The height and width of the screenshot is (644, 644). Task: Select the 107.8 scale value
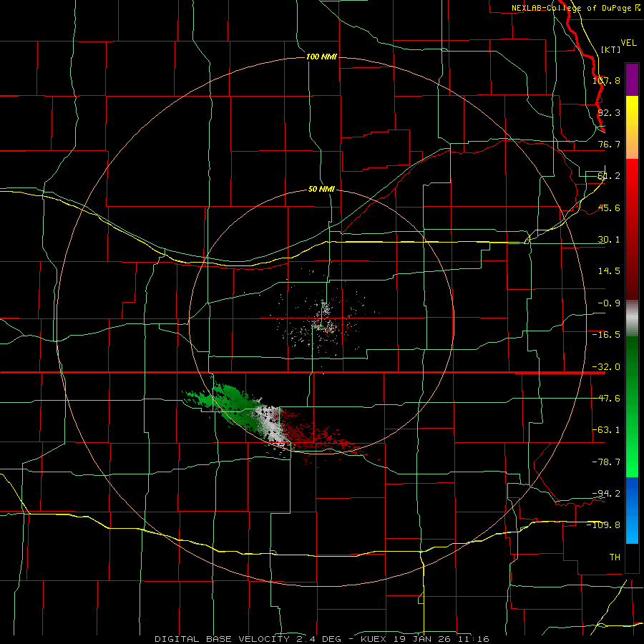606,80
